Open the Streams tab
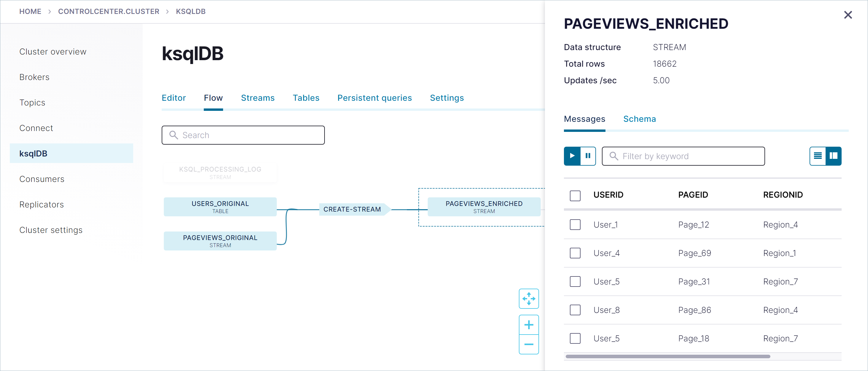The image size is (868, 371). [257, 97]
